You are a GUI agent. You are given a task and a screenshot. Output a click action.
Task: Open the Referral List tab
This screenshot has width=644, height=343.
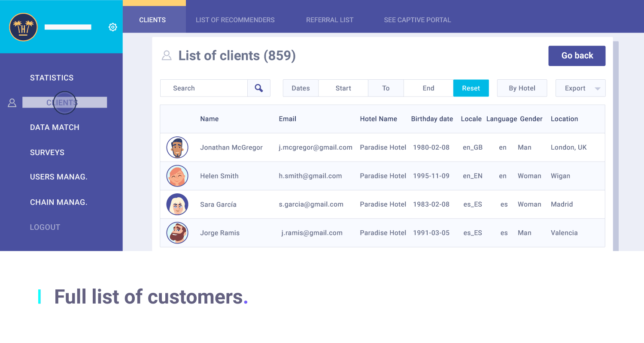(329, 20)
